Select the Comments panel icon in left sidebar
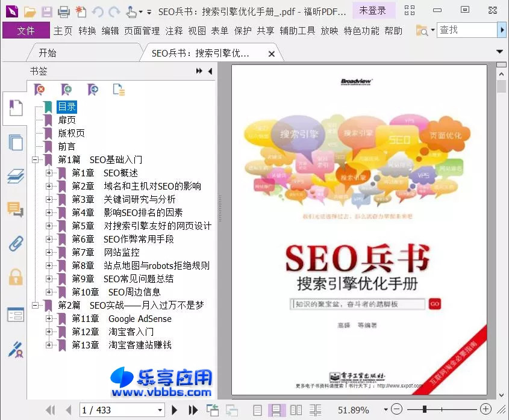This screenshot has width=509, height=420. (x=15, y=209)
